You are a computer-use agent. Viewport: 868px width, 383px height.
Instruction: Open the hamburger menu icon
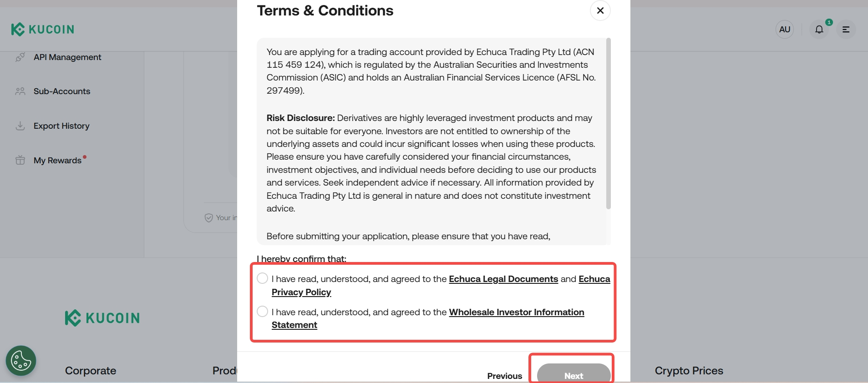(846, 30)
